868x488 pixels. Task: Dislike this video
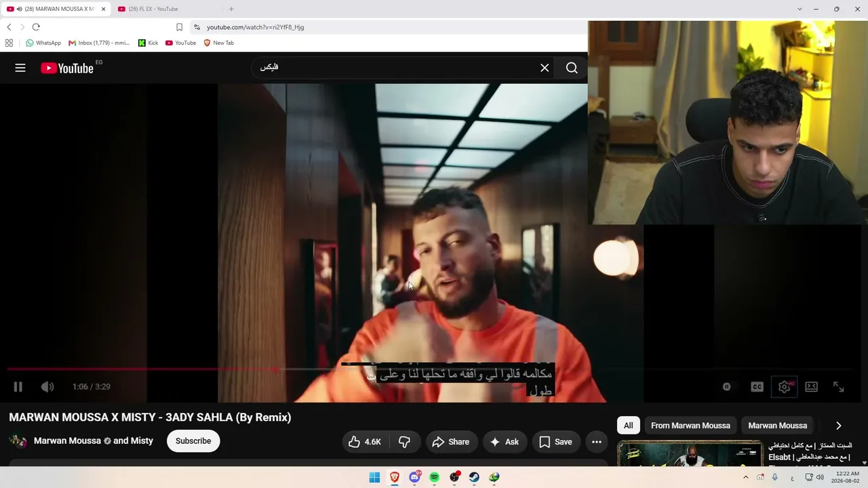click(x=404, y=442)
